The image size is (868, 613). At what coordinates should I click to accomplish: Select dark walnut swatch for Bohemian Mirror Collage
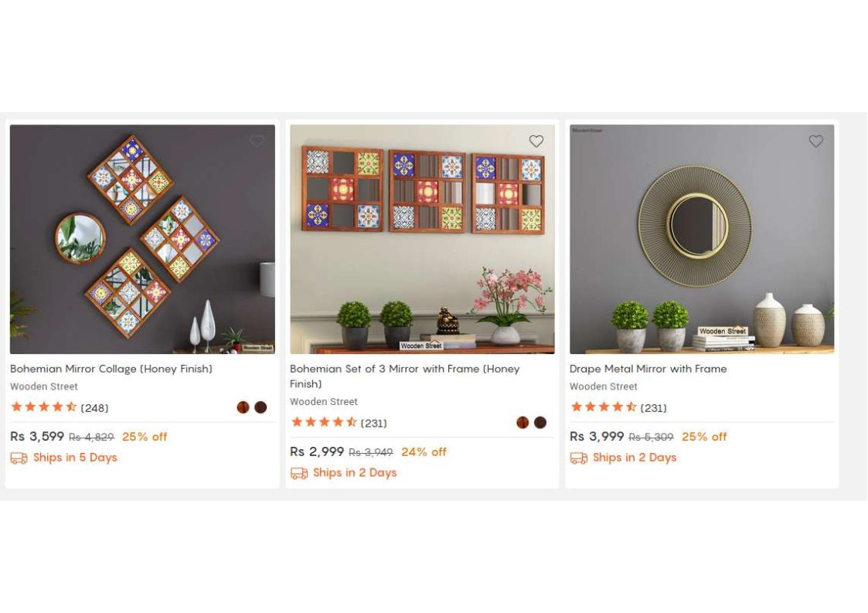(x=260, y=407)
